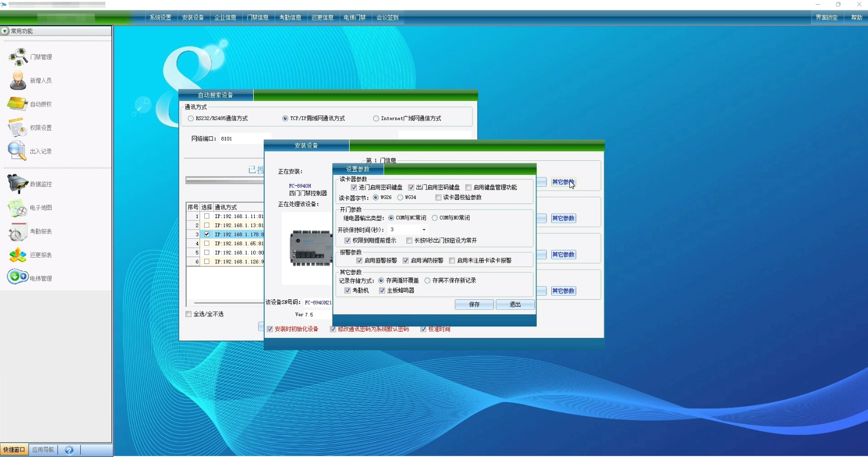This screenshot has width=868, height=457.
Task: Select the WG34 reader byte option
Action: [x=400, y=198]
